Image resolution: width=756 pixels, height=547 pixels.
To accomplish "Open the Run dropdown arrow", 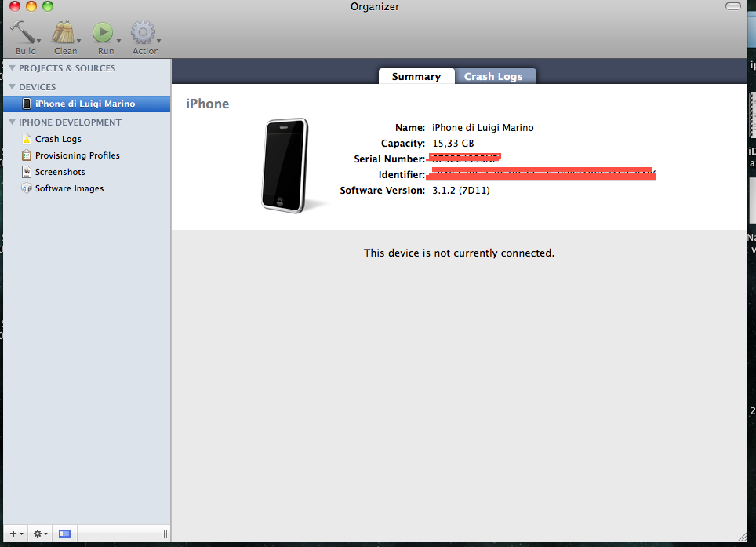I will click(118, 41).
